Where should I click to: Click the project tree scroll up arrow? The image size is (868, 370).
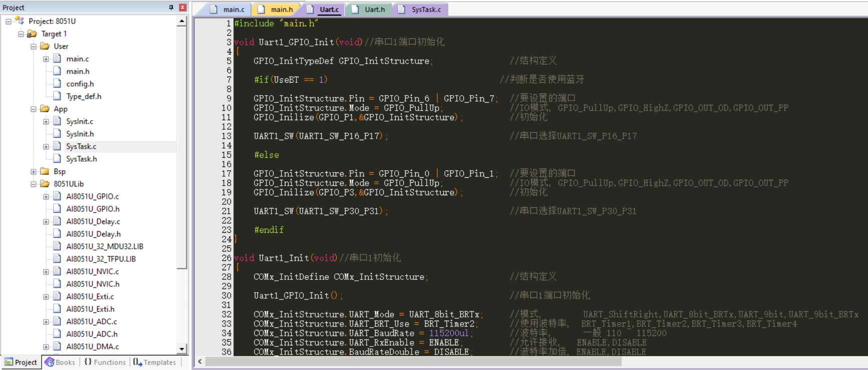tap(182, 22)
